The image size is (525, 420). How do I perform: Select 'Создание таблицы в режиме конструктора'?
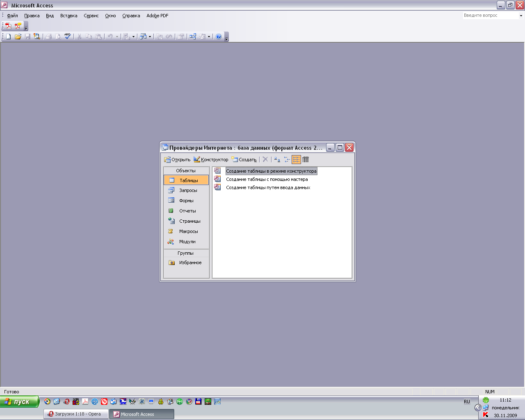click(271, 171)
